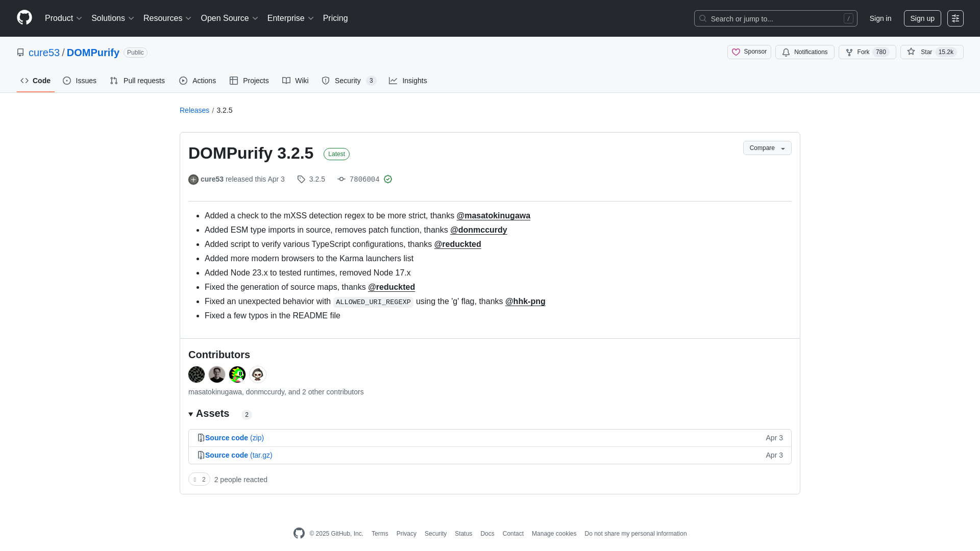Switch to the Issues tab
Screen dimensions: 980x551
[x=80, y=81]
